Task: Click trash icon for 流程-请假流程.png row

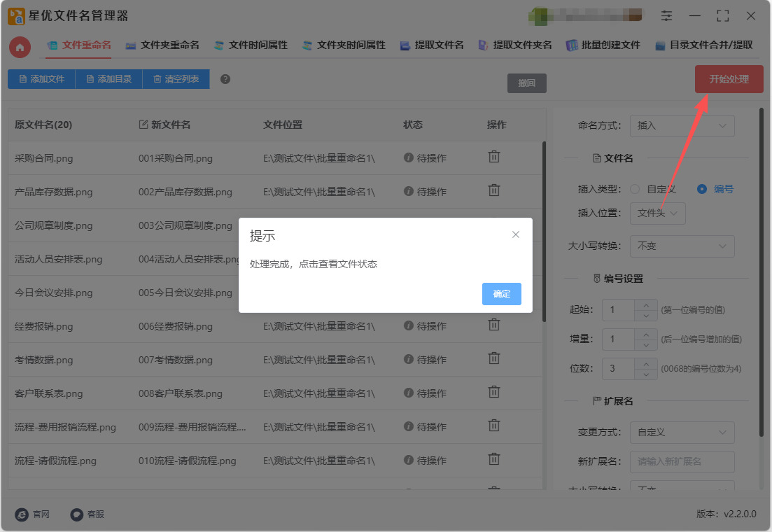Action: coord(494,459)
